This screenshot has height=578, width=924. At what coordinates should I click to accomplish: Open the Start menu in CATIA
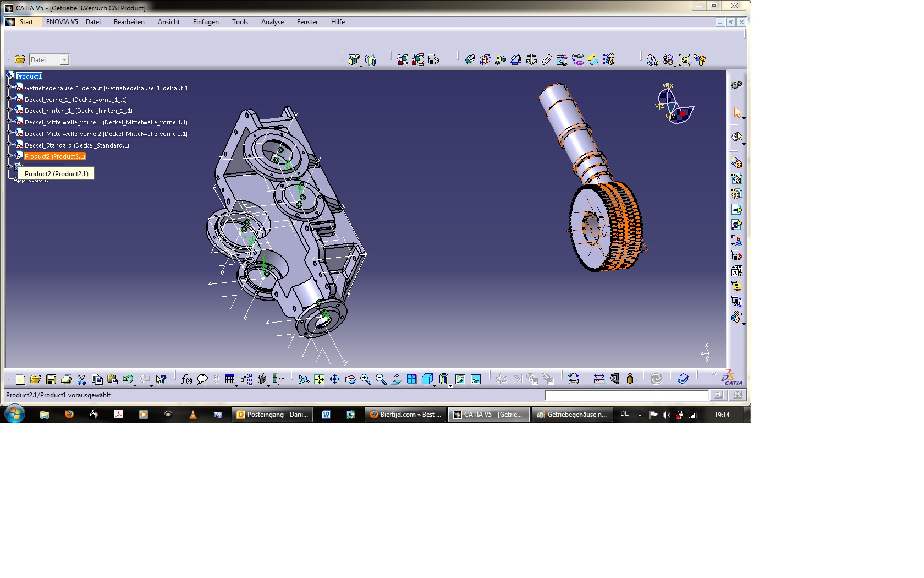click(26, 22)
